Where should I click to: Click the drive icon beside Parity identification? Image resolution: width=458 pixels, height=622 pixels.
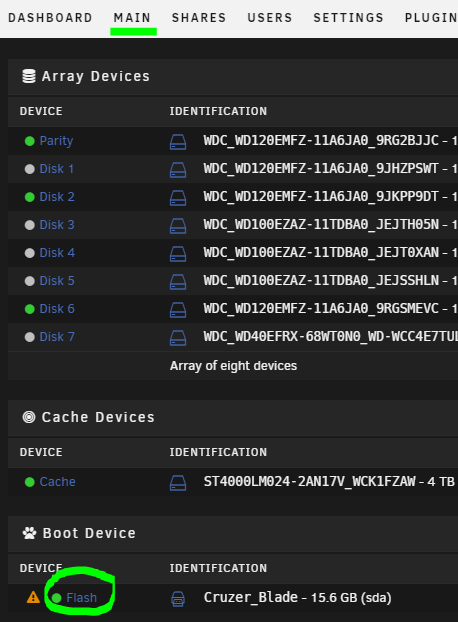click(x=178, y=142)
